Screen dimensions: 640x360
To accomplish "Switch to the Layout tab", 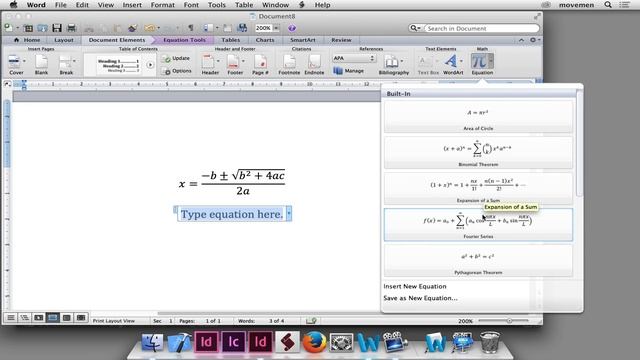I will (x=64, y=40).
